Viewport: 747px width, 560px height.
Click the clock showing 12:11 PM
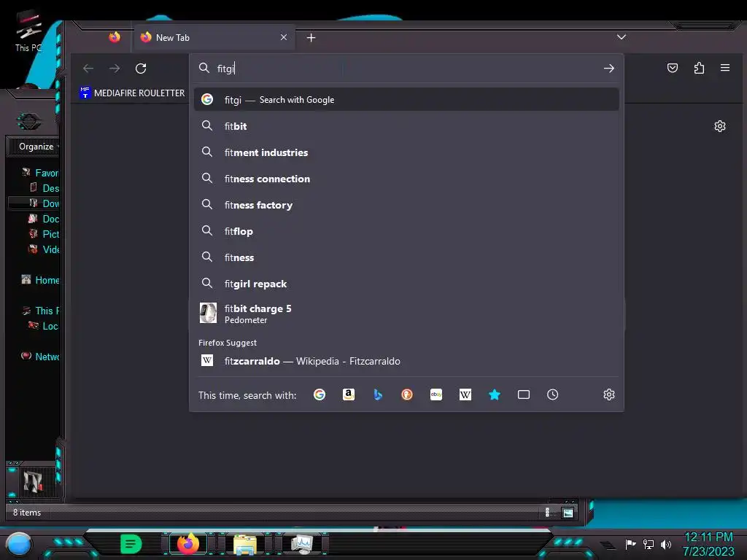[x=708, y=537]
